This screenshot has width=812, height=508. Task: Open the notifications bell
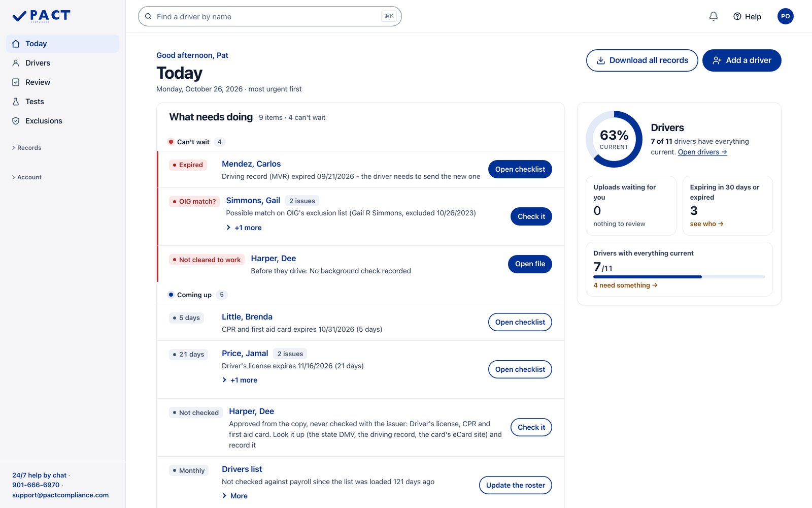pos(714,16)
